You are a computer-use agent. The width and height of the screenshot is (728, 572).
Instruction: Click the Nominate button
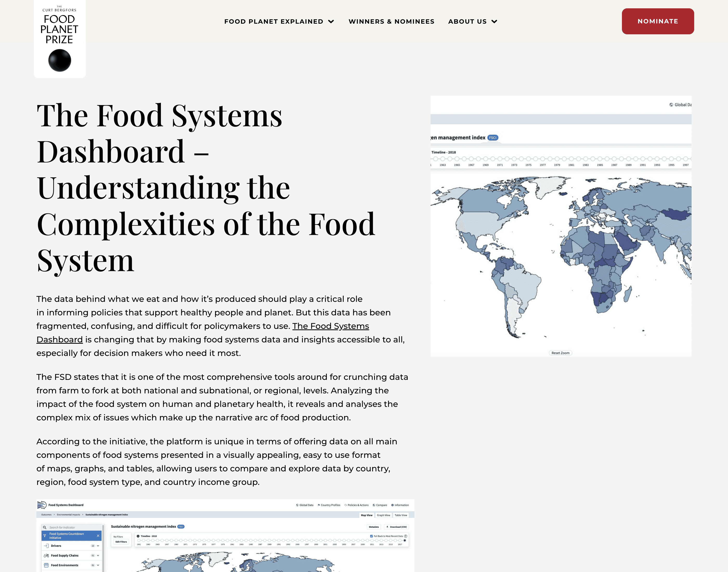click(658, 21)
